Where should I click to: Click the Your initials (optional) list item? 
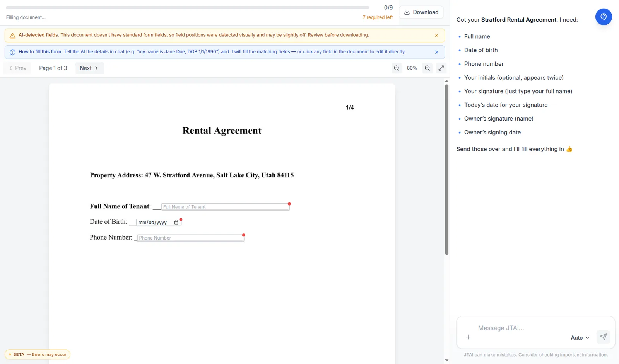click(x=514, y=78)
